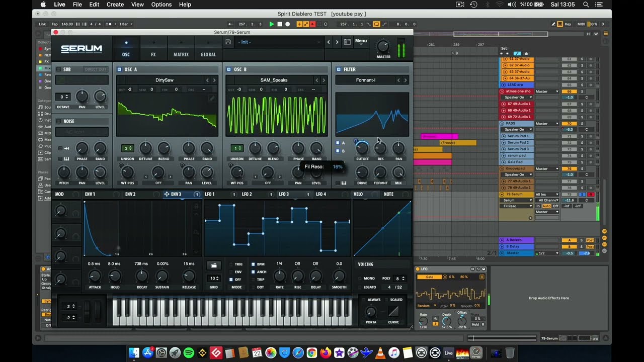
Task: Start recording with Ableton record button
Action: click(288, 24)
